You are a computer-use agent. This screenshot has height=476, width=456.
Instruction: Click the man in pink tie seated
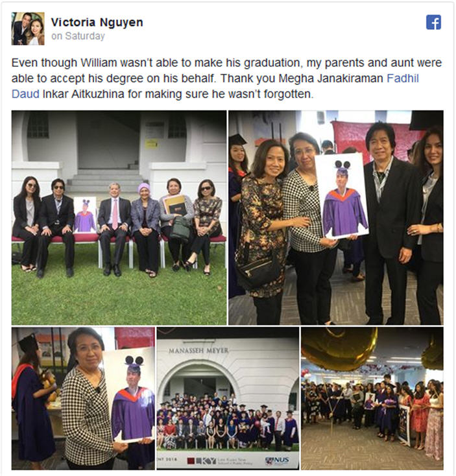click(x=114, y=228)
